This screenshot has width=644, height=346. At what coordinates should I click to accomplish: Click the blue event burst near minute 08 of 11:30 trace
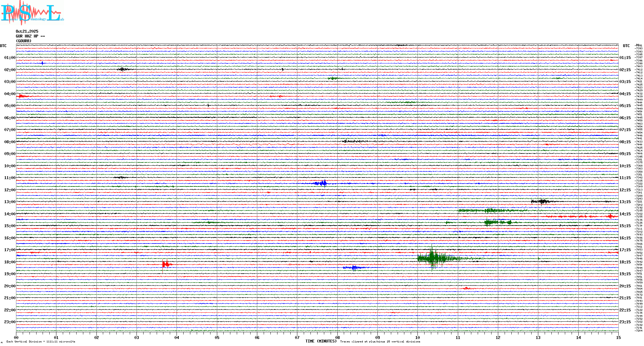(323, 183)
